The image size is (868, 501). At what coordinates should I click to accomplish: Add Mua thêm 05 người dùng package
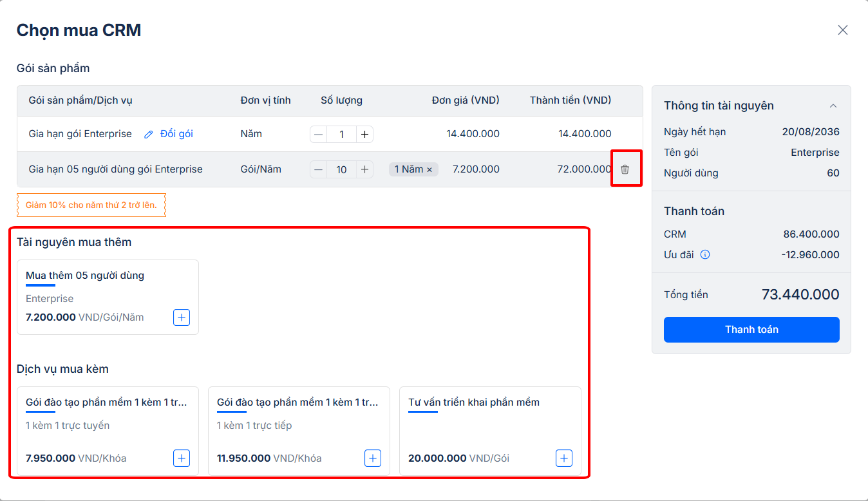click(182, 317)
